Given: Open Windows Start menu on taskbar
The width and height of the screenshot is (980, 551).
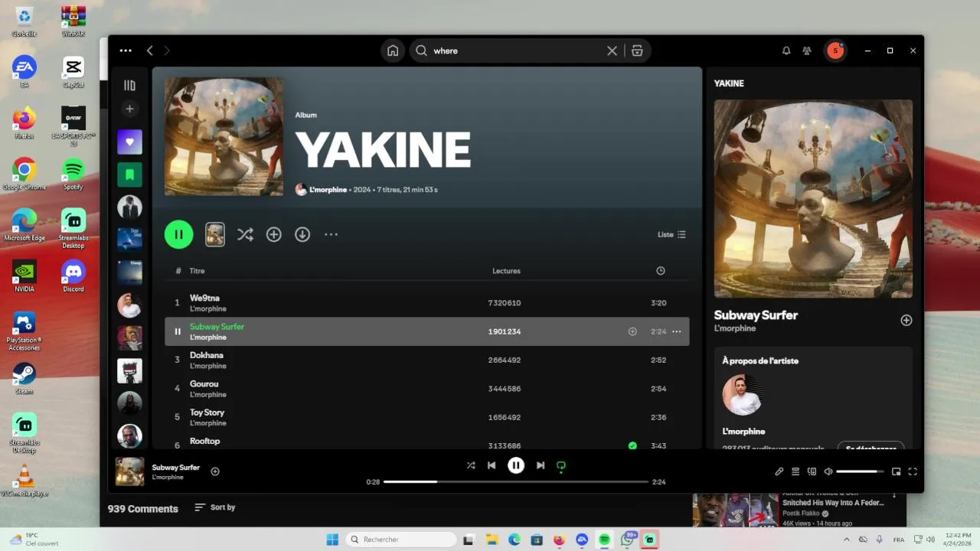Looking at the screenshot, I should coord(332,540).
